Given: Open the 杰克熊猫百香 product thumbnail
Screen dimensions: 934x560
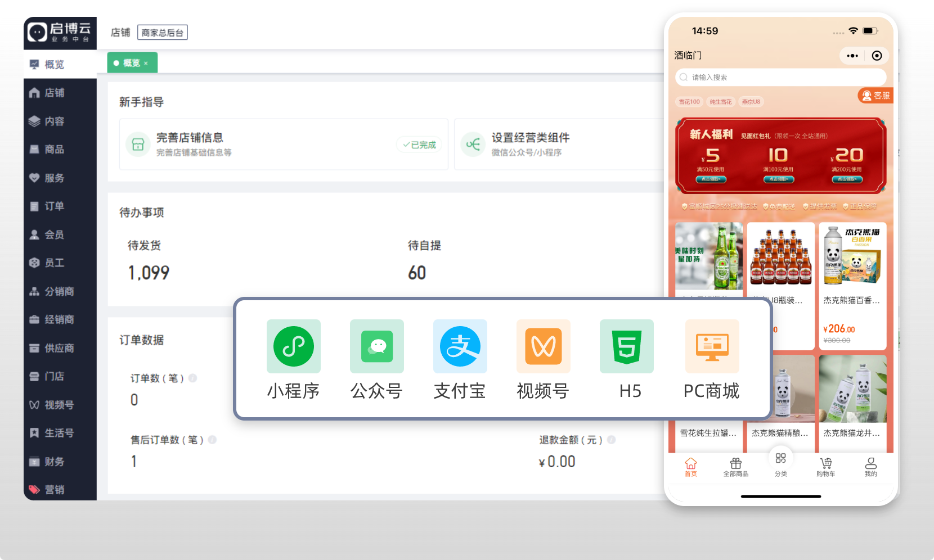Looking at the screenshot, I should 852,255.
